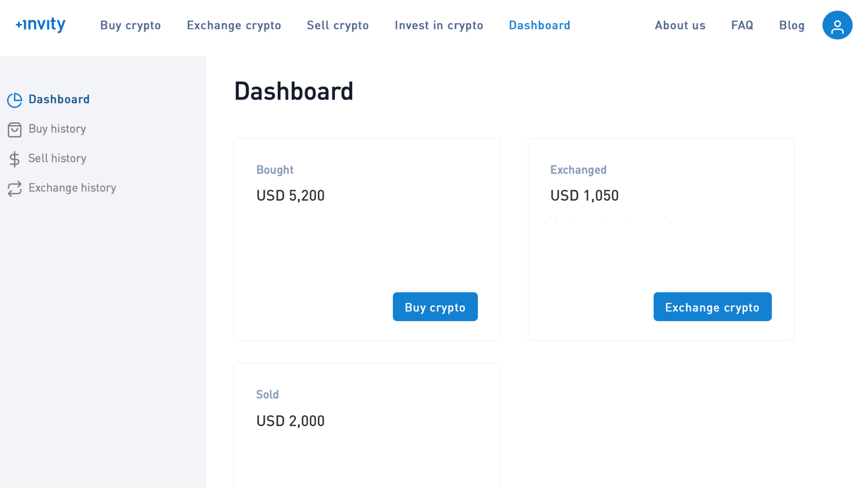Open Buy crypto in top navigation

(130, 25)
